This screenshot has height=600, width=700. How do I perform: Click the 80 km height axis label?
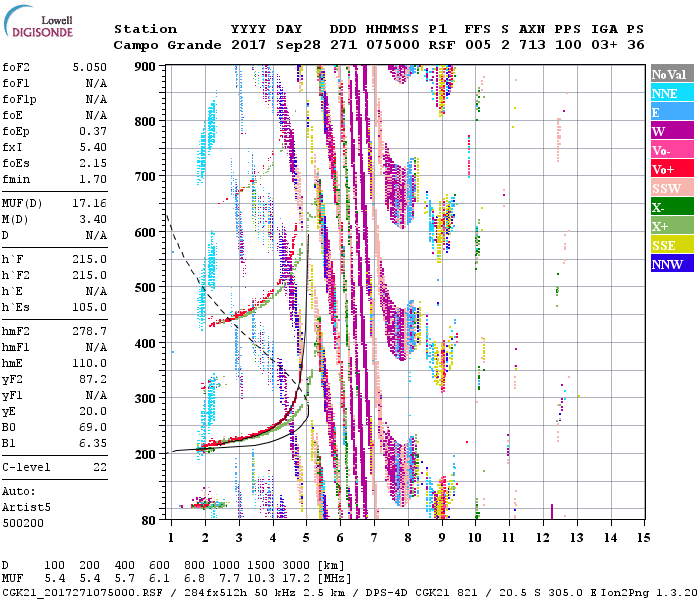149,521
